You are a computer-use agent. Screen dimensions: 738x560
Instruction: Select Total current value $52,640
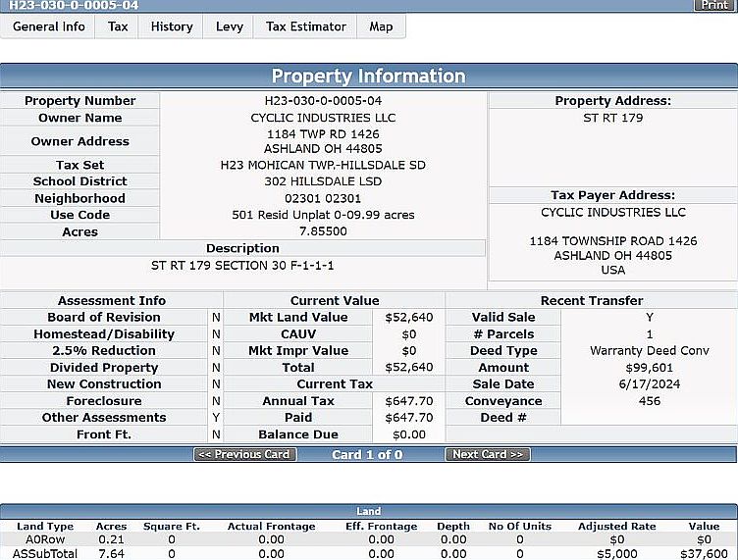point(408,367)
